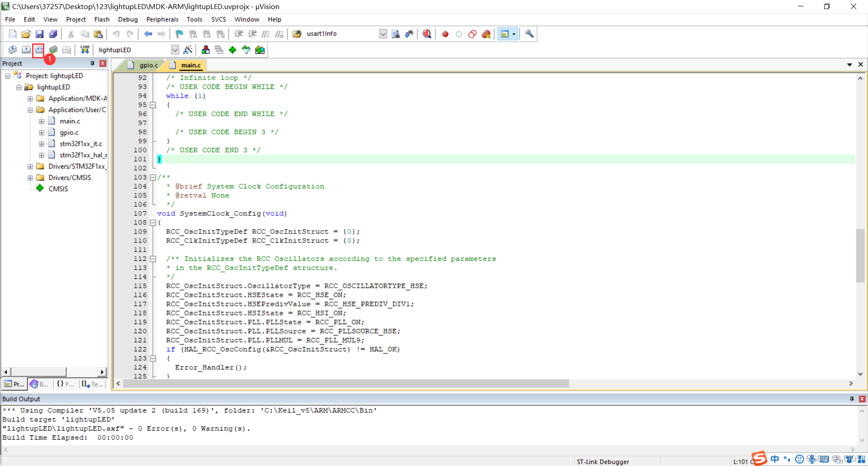Image resolution: width=868 pixels, height=466 pixels.
Task: Click the editor vertical scrollbar thumb
Action: (860, 256)
